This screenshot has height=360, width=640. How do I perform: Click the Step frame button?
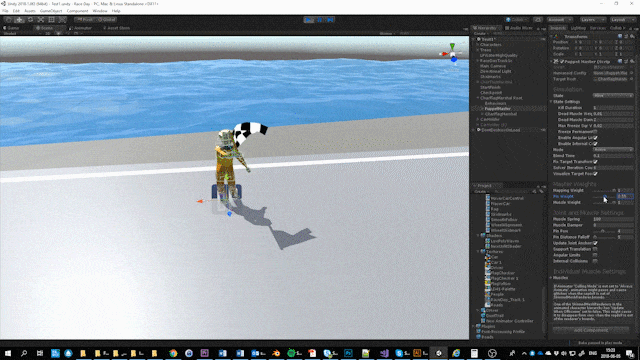(x=330, y=20)
